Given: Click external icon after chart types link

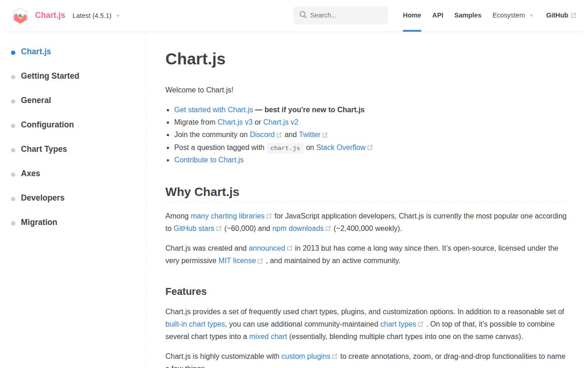Looking at the screenshot, I should (421, 324).
